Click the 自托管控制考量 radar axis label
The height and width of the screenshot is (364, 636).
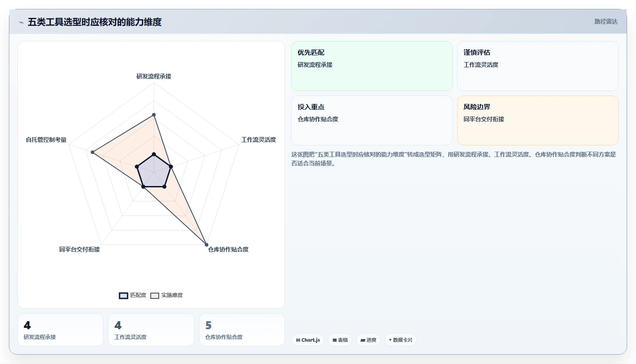pyautogui.click(x=46, y=140)
